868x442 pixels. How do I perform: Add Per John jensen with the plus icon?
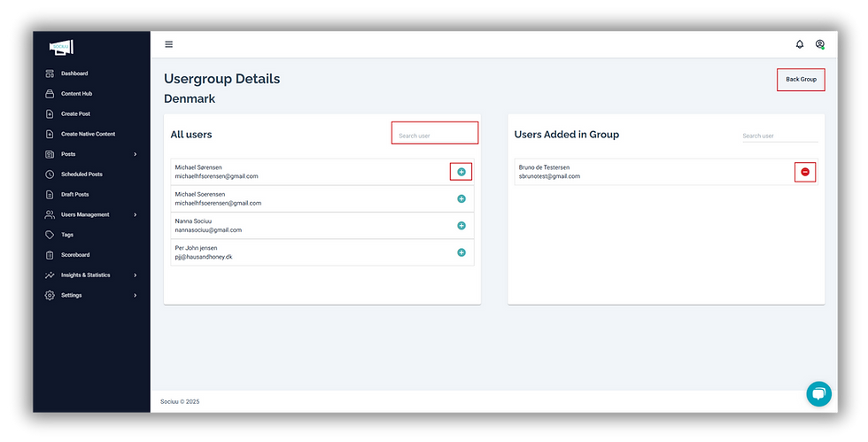coord(461,252)
